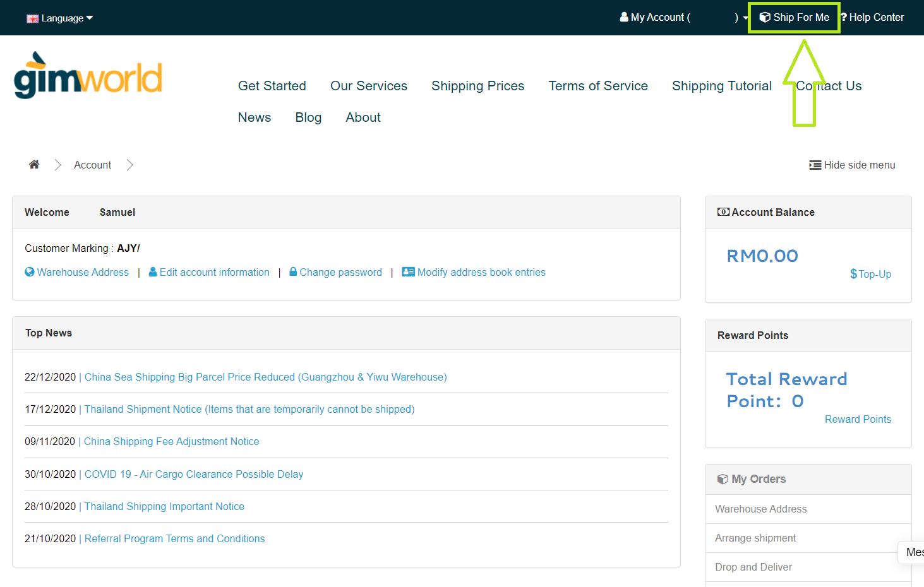The width and height of the screenshot is (924, 587).
Task: Open China Shipping Fee Adjustment Notice
Action: 172,441
